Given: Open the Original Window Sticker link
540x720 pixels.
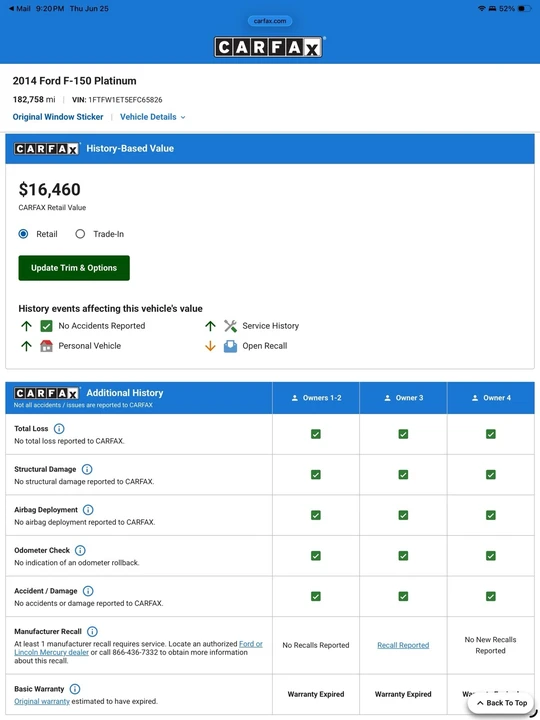Looking at the screenshot, I should coord(58,117).
